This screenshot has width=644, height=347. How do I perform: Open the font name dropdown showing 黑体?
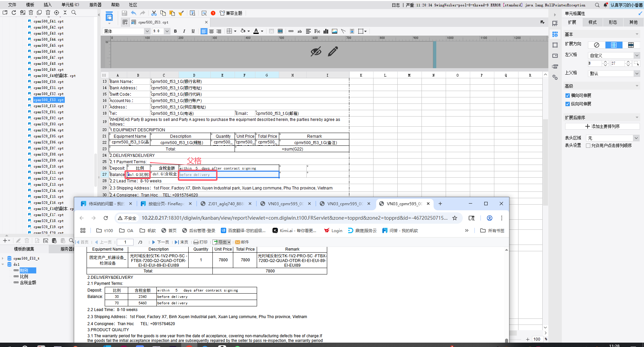pyautogui.click(x=126, y=31)
